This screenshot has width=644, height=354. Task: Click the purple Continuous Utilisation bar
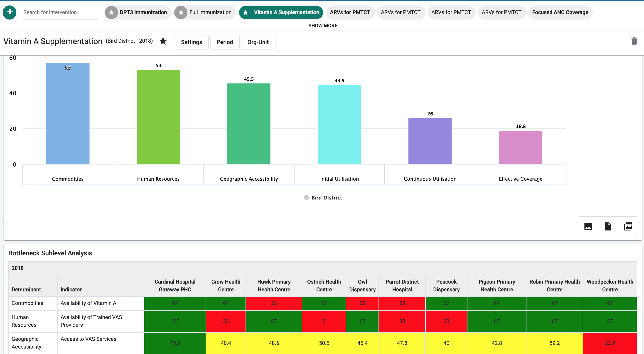tap(430, 141)
